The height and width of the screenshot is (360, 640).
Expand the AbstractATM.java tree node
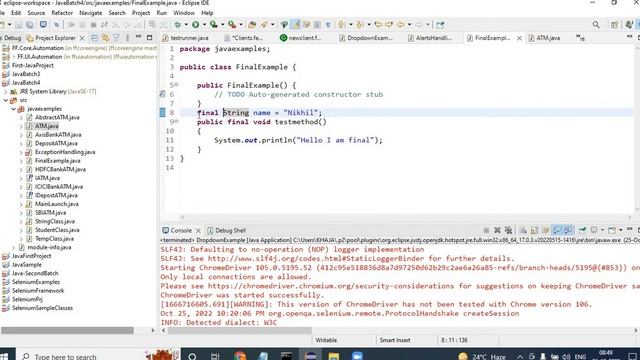[21, 118]
